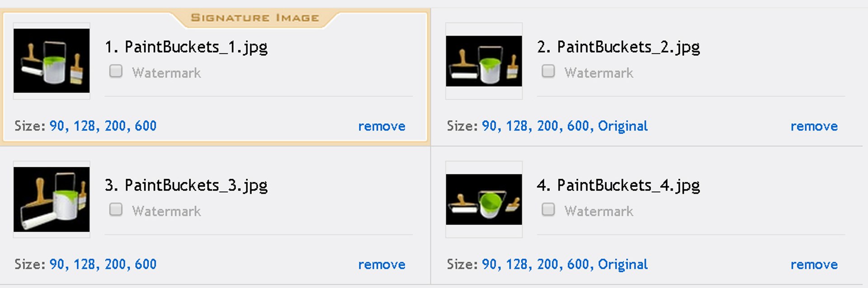Remove PaintBuckets_1.jpg from the list
Viewport: 868px width, 288px height.
pos(382,126)
